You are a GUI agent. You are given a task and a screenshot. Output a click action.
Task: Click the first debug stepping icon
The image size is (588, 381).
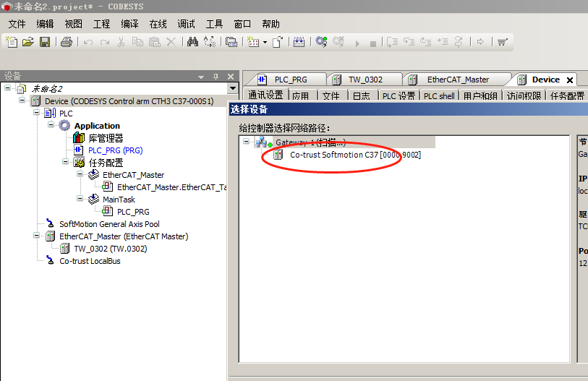tap(392, 42)
